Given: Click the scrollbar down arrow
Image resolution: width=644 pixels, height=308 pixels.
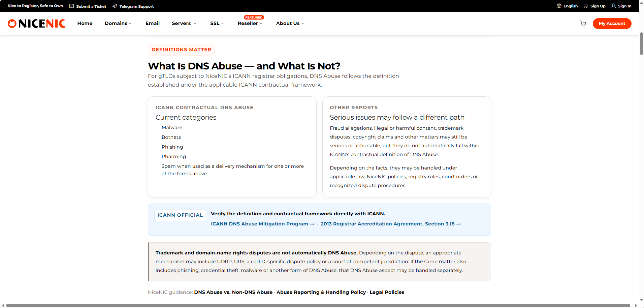Looking at the screenshot, I should (x=641, y=300).
